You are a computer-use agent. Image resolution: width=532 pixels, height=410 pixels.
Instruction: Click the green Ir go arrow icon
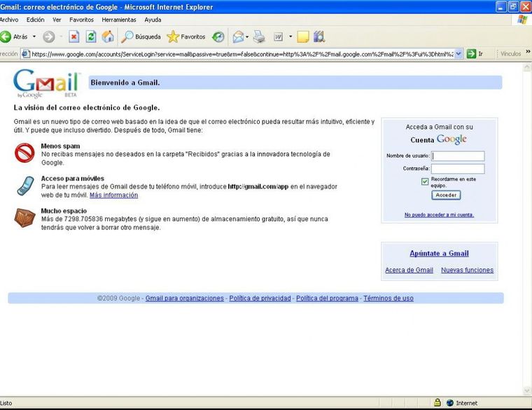[x=471, y=54]
